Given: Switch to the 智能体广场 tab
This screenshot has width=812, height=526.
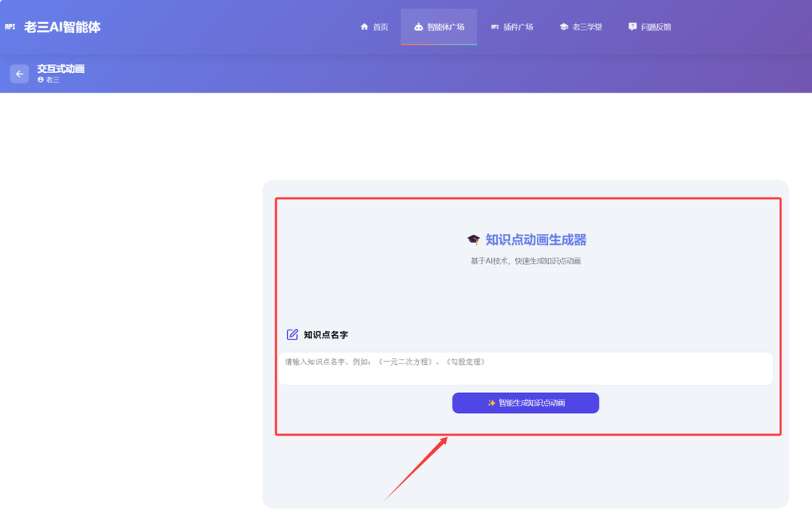Looking at the screenshot, I should pos(439,27).
